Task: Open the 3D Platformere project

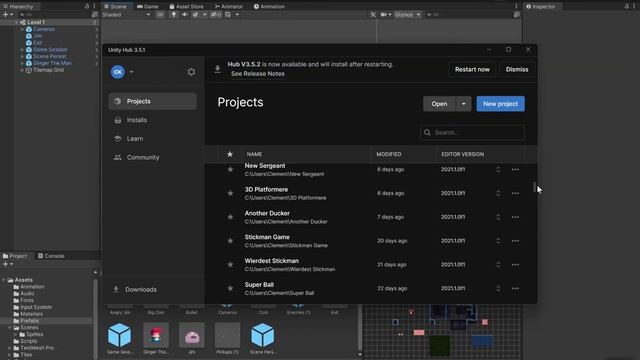Action: 266,189
